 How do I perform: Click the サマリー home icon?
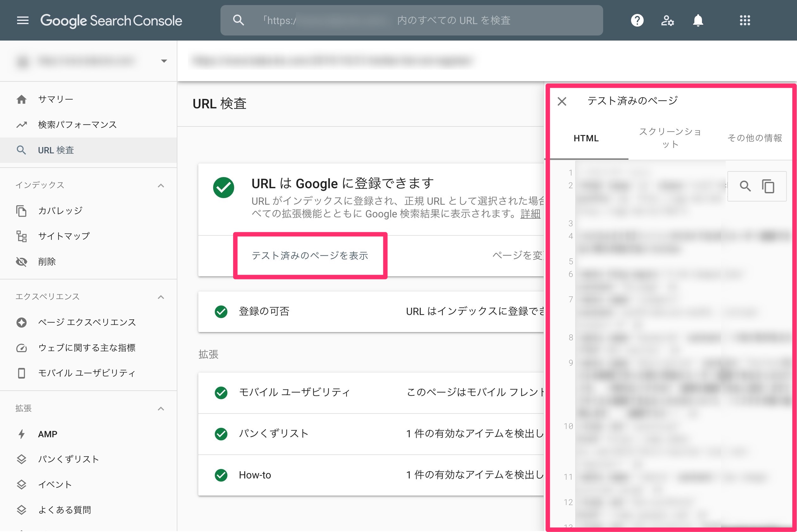[21, 99]
